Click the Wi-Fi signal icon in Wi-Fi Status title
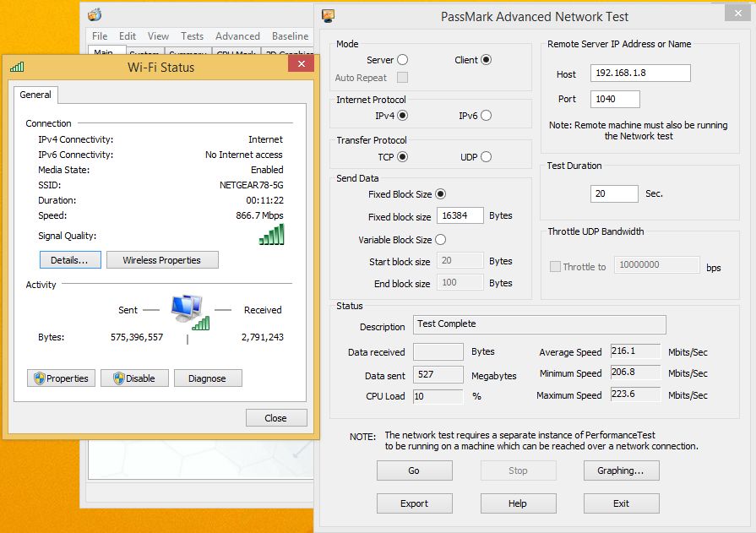Screen dimensions: 756x533 pyautogui.click(x=17, y=67)
